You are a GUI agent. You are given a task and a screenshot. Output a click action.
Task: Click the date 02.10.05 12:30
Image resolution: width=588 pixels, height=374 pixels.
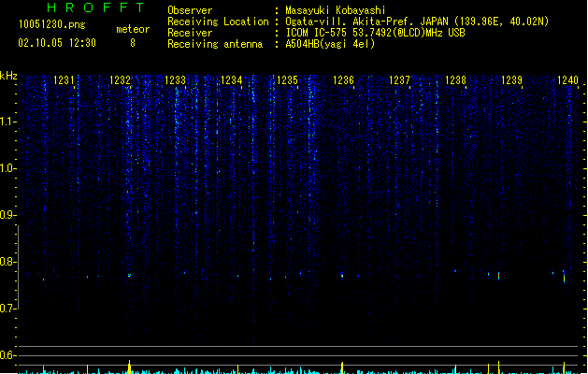pyautogui.click(x=57, y=43)
